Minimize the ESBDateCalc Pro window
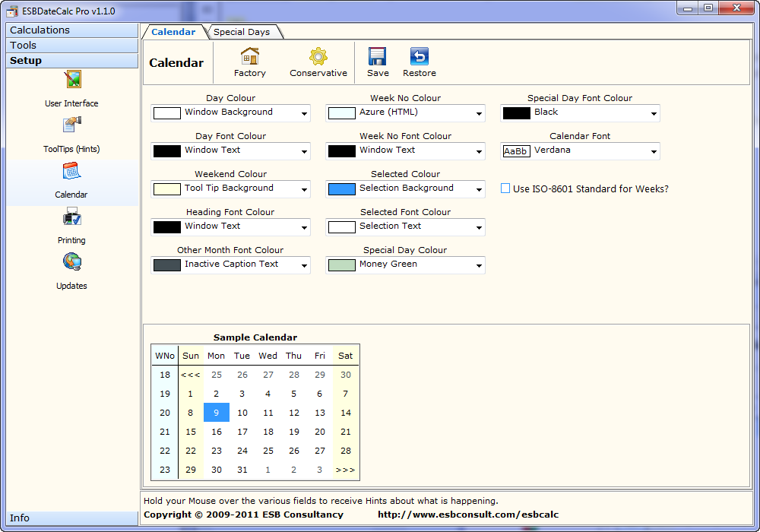This screenshot has width=760, height=532. (x=687, y=8)
